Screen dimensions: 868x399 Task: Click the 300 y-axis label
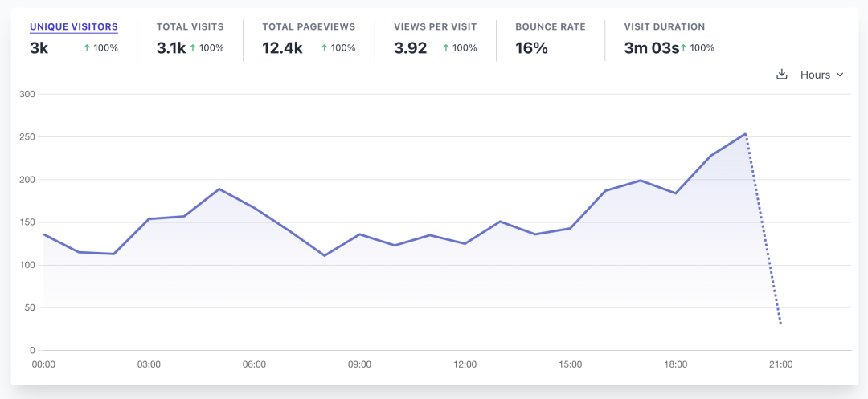coord(27,95)
